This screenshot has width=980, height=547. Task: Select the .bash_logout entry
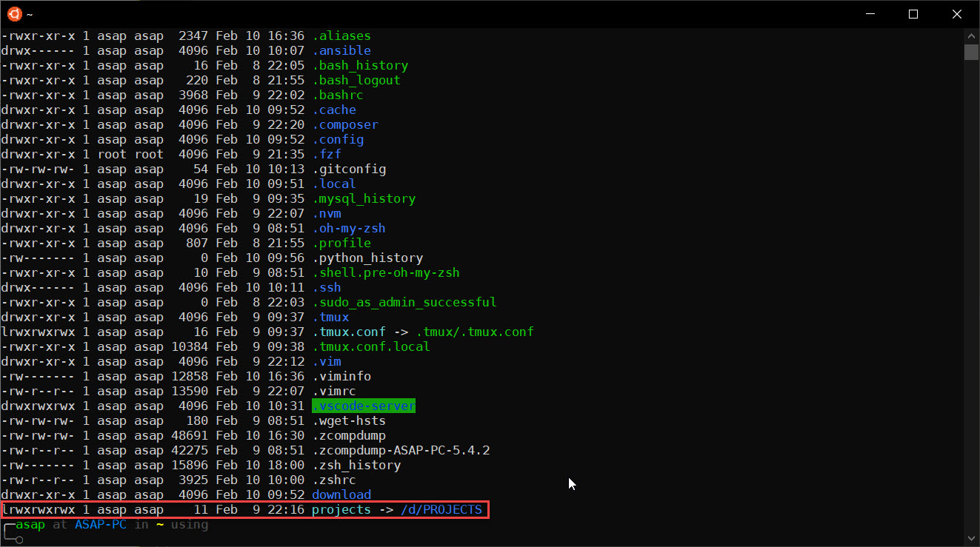356,80
